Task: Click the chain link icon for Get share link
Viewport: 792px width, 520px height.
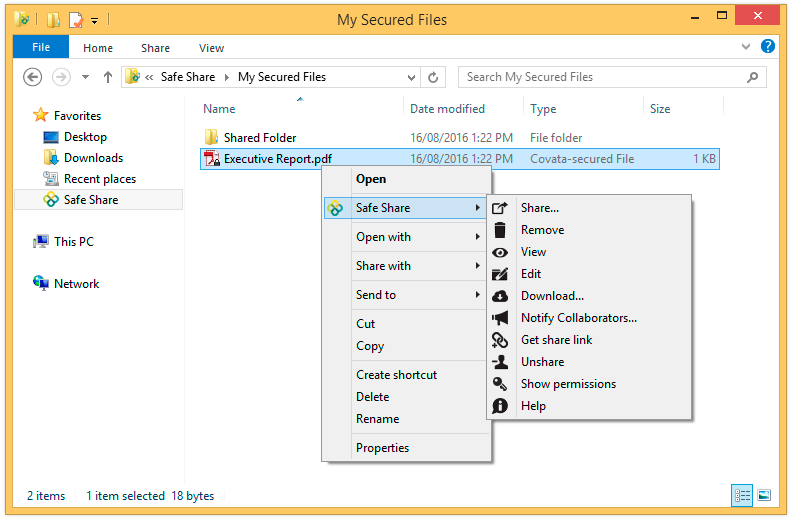Action: coord(500,340)
